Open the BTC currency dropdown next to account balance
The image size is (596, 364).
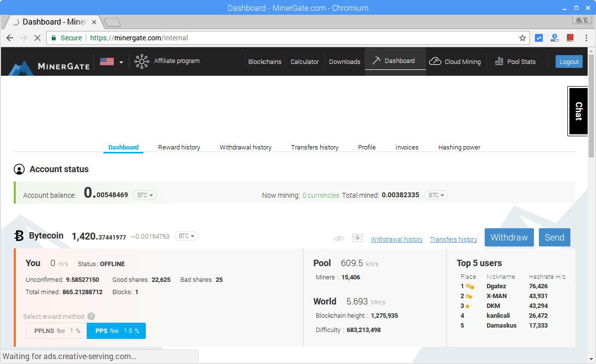[144, 195]
